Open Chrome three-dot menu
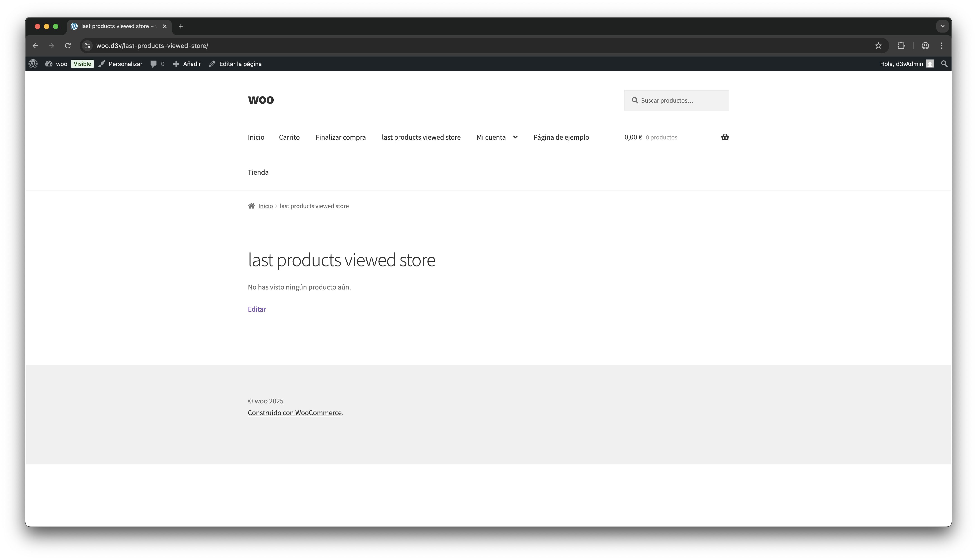977x560 pixels. 941,46
